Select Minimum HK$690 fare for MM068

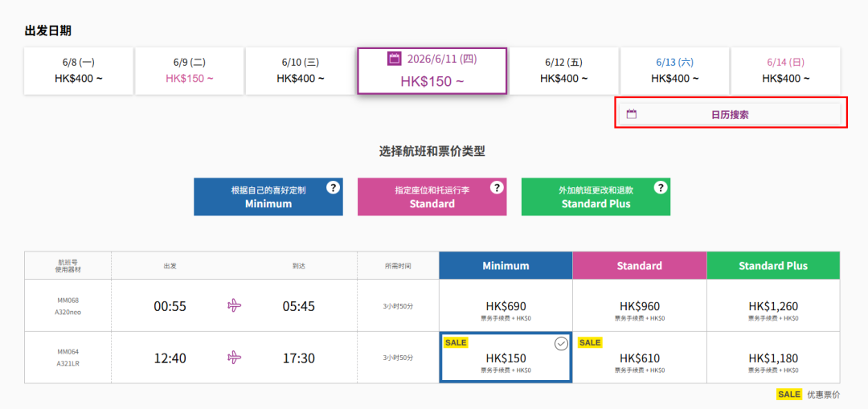(506, 306)
